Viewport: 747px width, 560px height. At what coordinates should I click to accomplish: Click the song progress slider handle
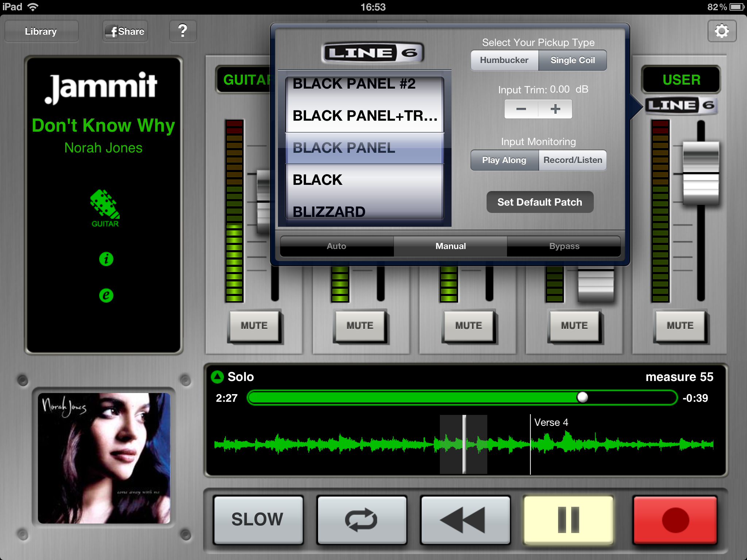tap(582, 397)
